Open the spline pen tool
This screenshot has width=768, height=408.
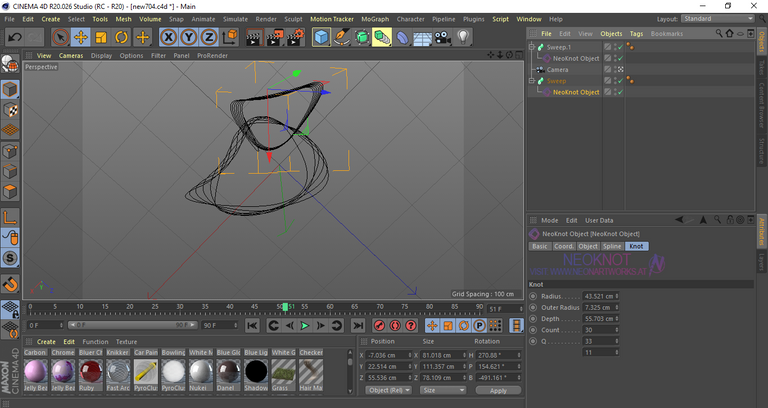coord(341,37)
